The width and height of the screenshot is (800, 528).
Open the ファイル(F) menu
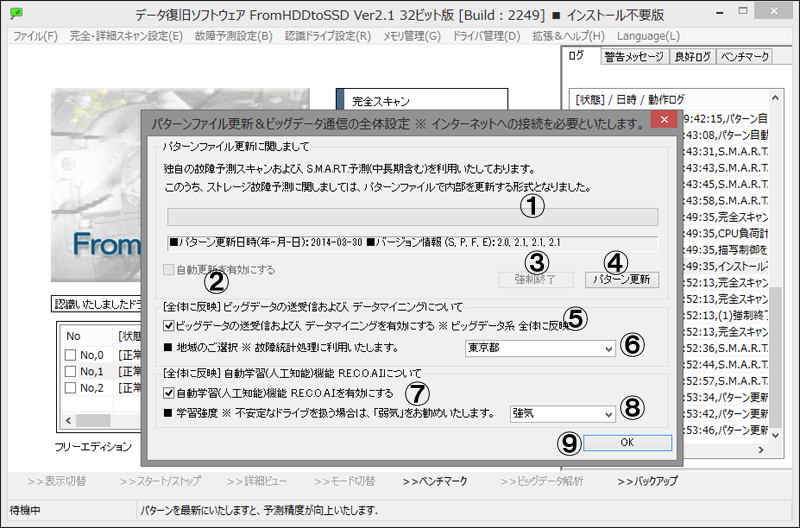pyautogui.click(x=35, y=36)
